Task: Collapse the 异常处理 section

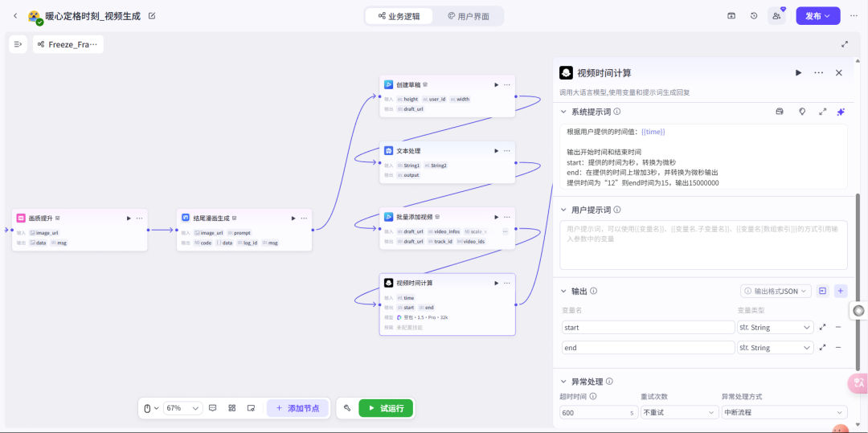Action: tap(563, 382)
